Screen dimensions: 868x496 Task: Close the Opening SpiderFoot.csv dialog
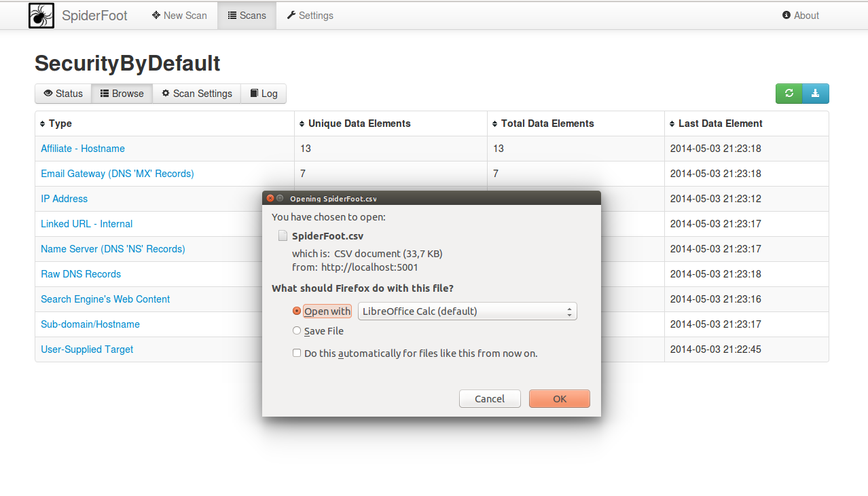tap(270, 198)
